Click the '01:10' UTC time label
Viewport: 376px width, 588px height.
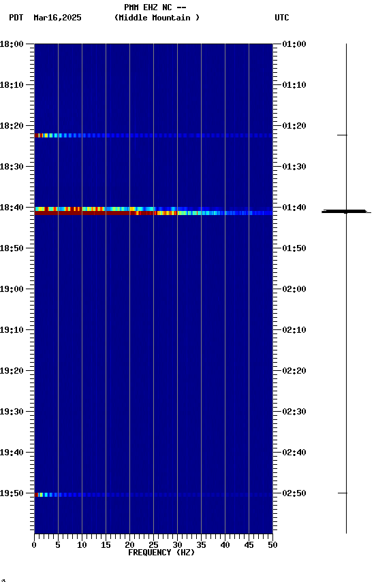(294, 85)
